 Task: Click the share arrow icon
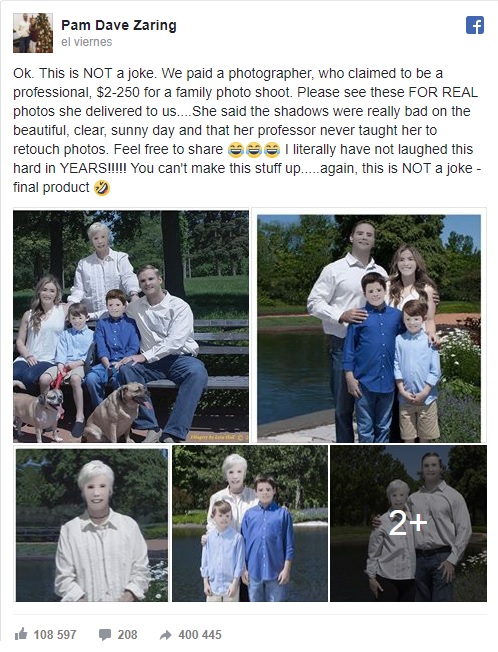tap(166, 635)
